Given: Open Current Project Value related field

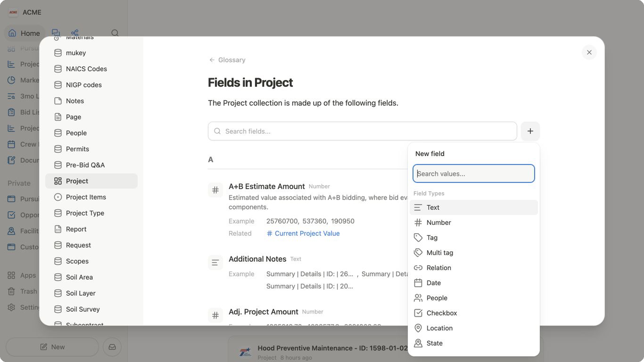Looking at the screenshot, I should [303, 234].
